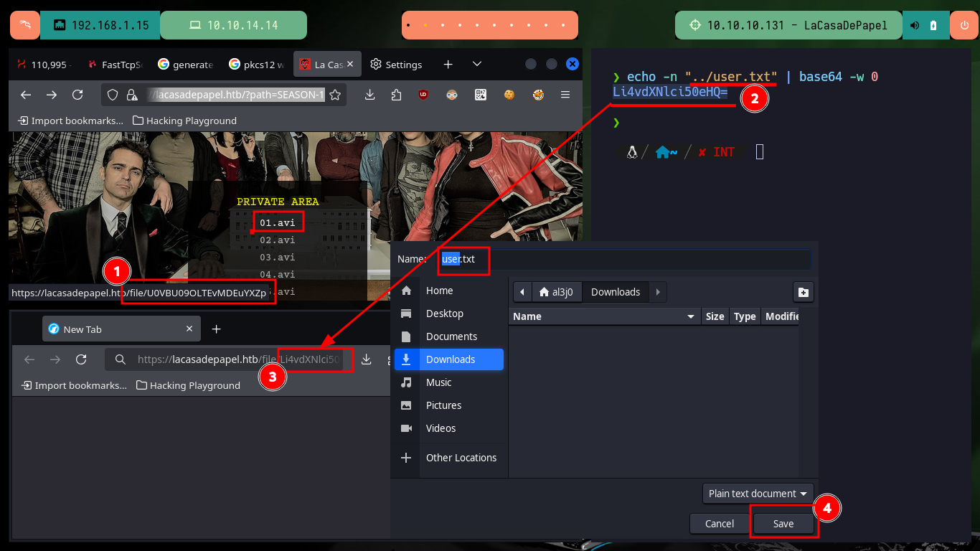Image resolution: width=980 pixels, height=551 pixels.
Task: Close the New Tab tab in lower browser
Action: tap(190, 329)
